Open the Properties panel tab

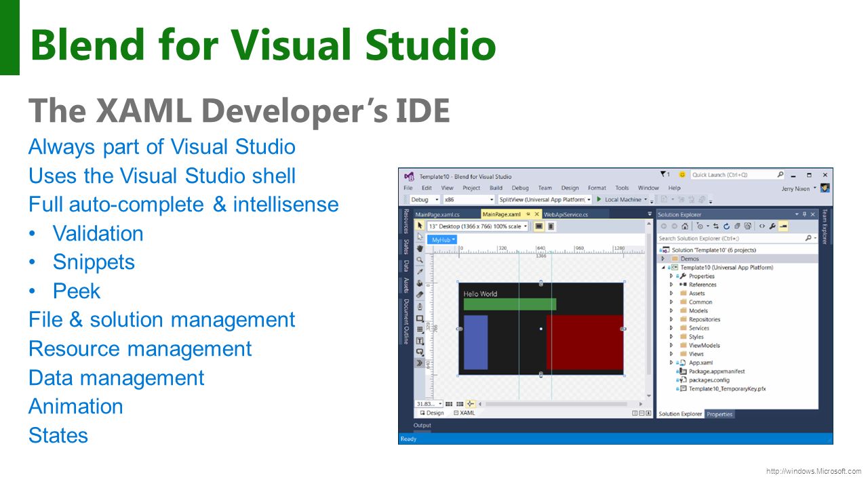[x=719, y=414]
